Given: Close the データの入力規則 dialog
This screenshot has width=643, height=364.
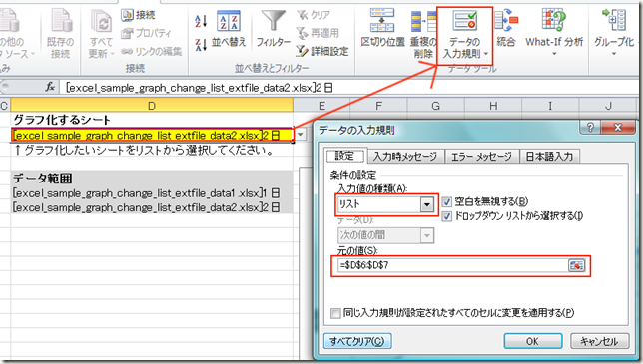Looking at the screenshot, I should [618, 128].
